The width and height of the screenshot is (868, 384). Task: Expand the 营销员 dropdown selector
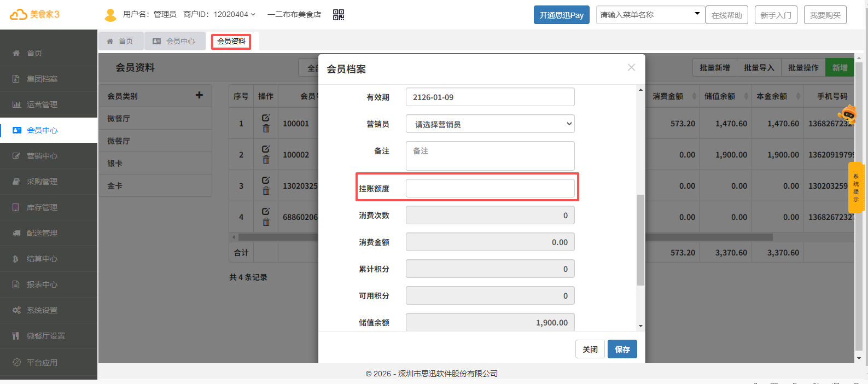tap(490, 124)
